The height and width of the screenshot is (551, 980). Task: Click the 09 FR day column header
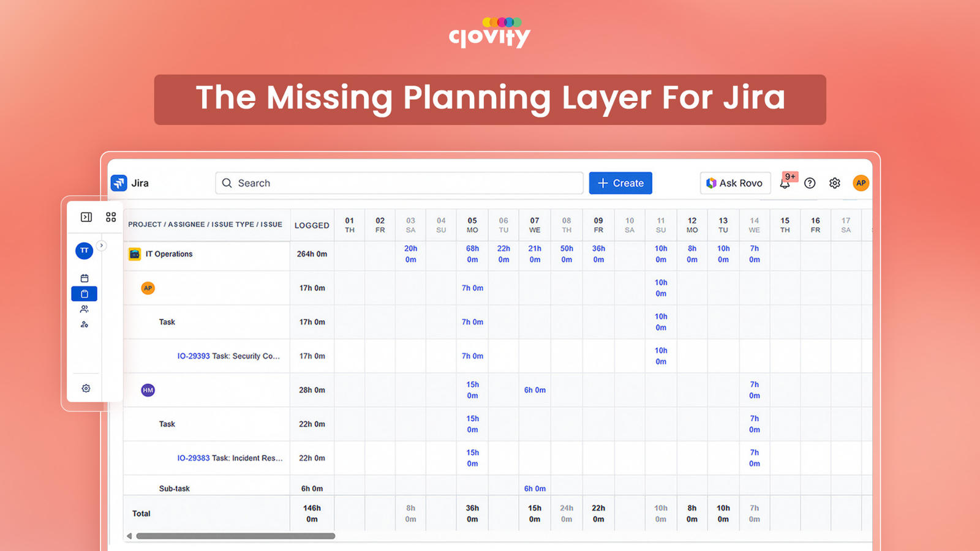tap(598, 225)
